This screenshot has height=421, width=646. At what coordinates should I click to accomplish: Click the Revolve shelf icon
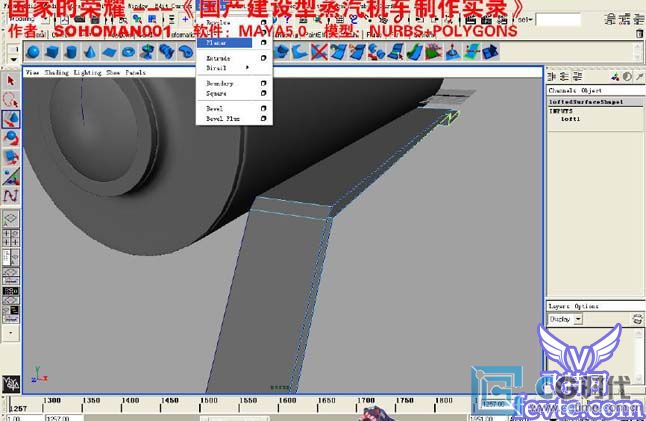pyautogui.click(x=147, y=52)
